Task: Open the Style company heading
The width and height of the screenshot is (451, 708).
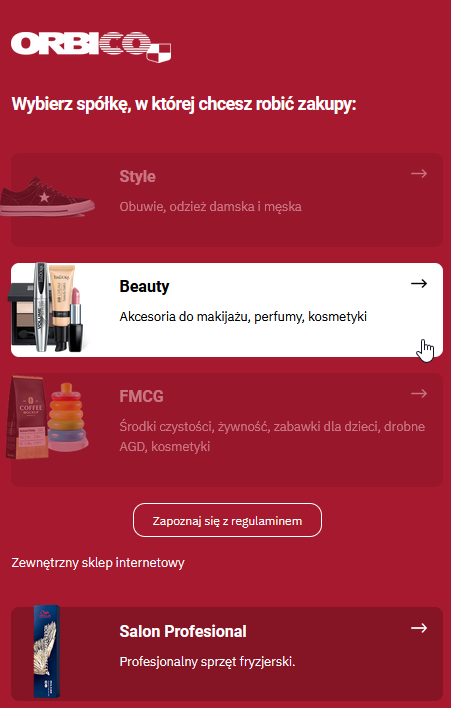Action: [x=137, y=176]
